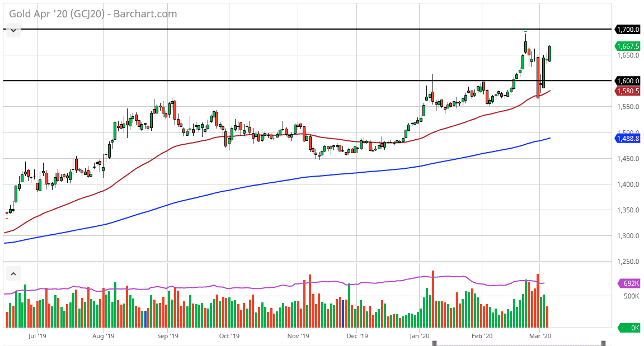Click the 1,350.0 price axis label
Image resolution: width=644 pixels, height=346 pixels.
[628, 210]
